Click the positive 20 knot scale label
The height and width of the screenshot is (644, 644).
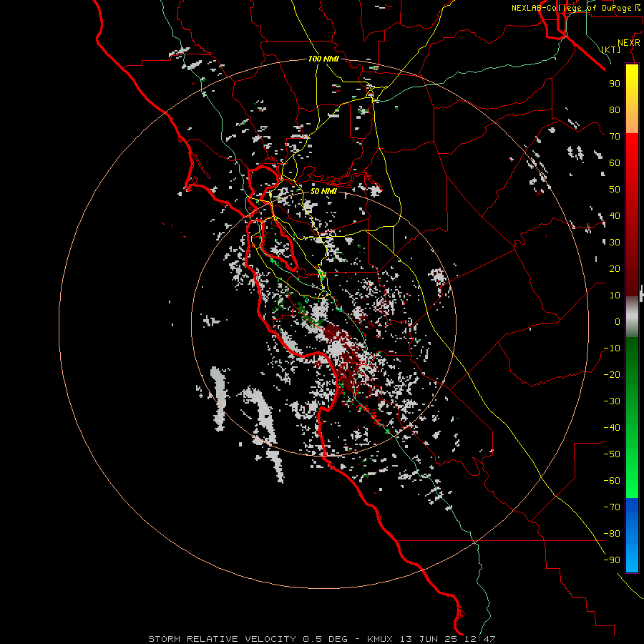[615, 268]
